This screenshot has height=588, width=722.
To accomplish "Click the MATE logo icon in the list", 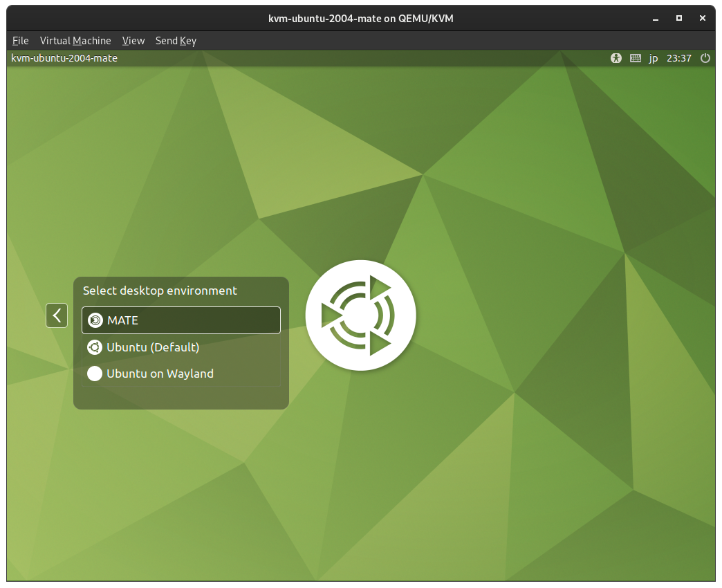I will point(95,320).
